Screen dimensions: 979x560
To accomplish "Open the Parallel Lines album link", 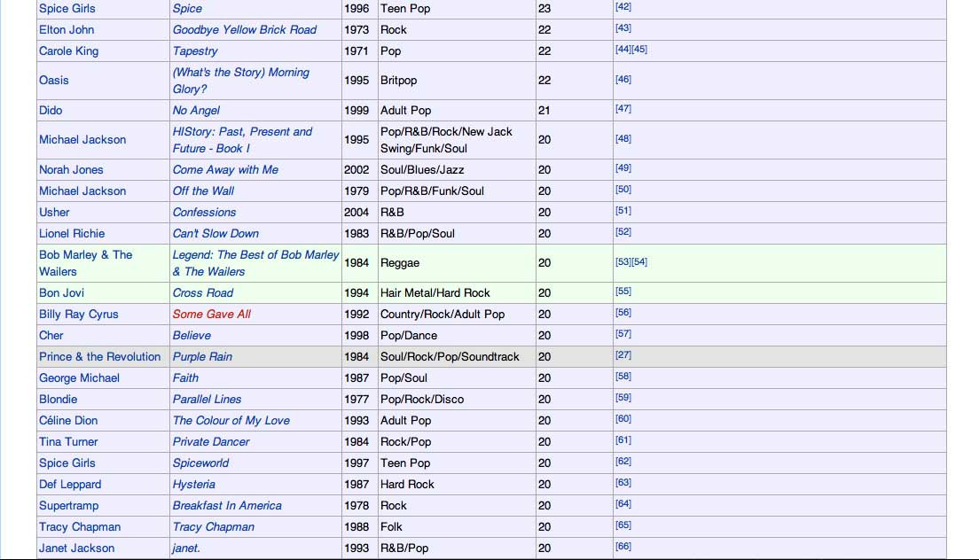I will (x=207, y=399).
